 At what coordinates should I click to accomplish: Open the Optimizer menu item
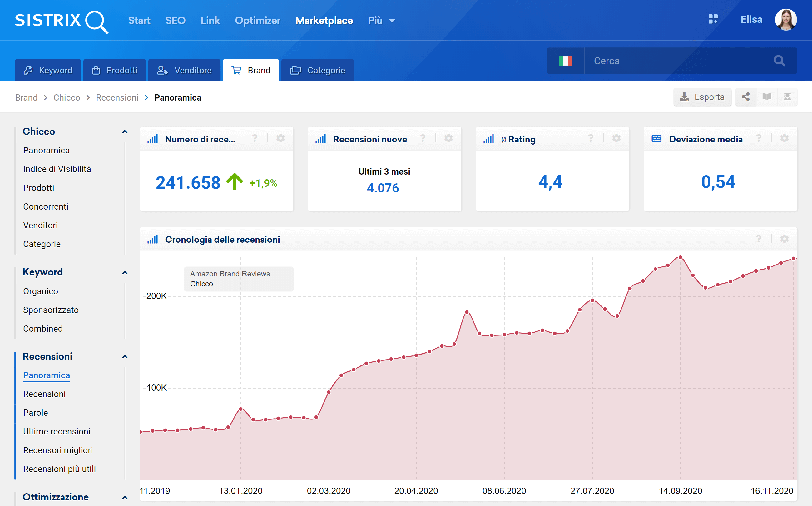click(258, 21)
